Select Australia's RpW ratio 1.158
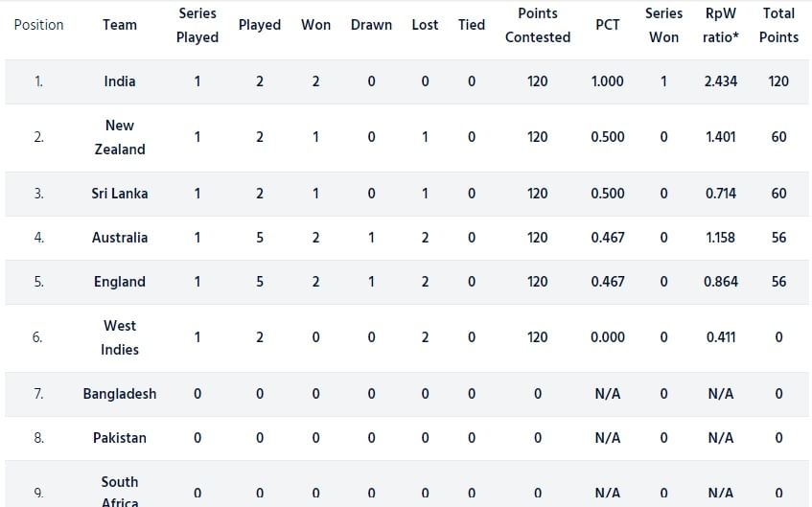812x507 pixels. coord(721,238)
